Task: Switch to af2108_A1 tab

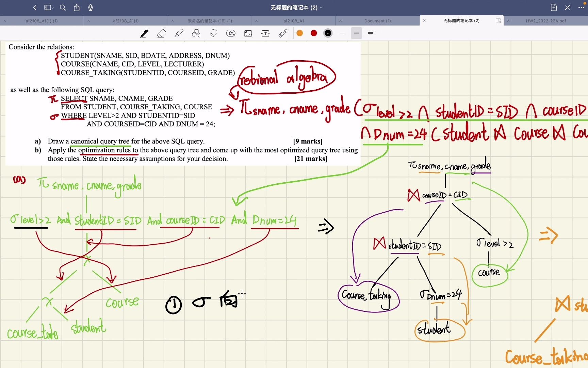Action: click(294, 21)
